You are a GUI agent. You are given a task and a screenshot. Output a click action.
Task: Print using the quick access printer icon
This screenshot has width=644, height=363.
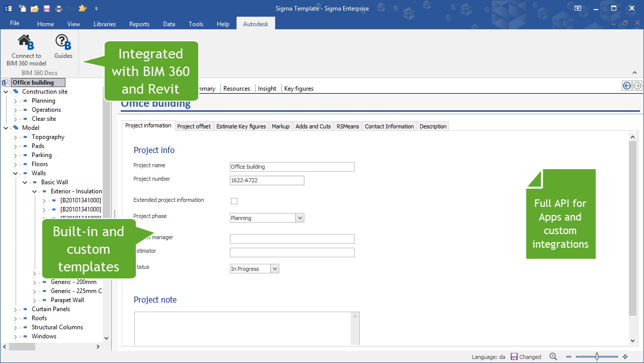[59, 9]
